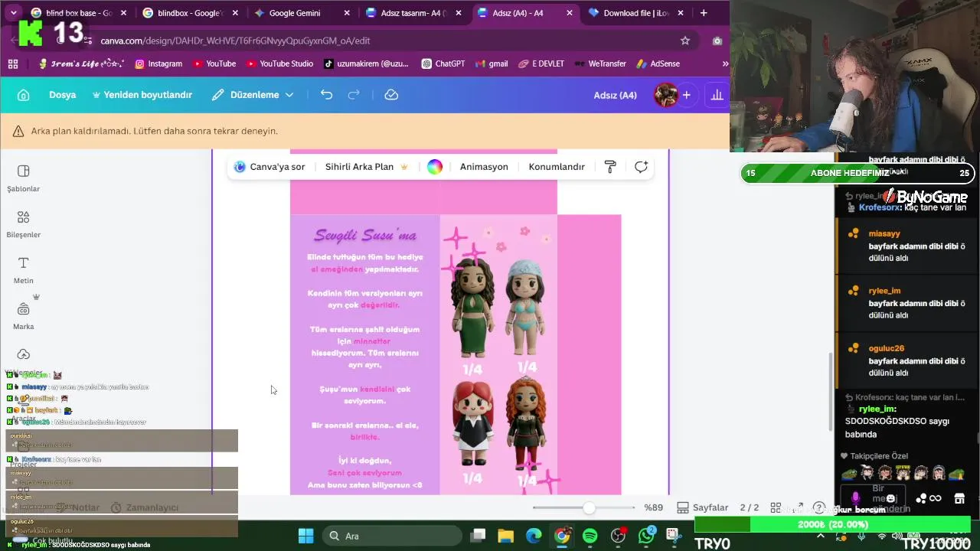Open the Dosya menu

coord(62,95)
